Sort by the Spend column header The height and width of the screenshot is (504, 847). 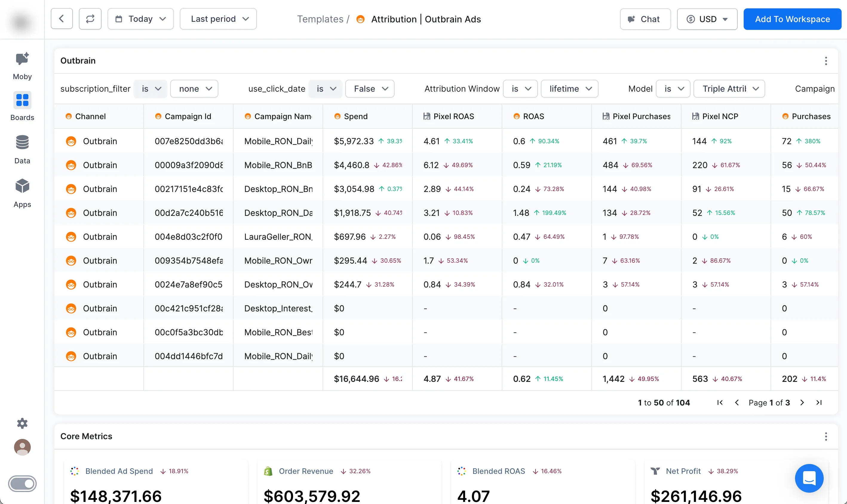pos(355,116)
